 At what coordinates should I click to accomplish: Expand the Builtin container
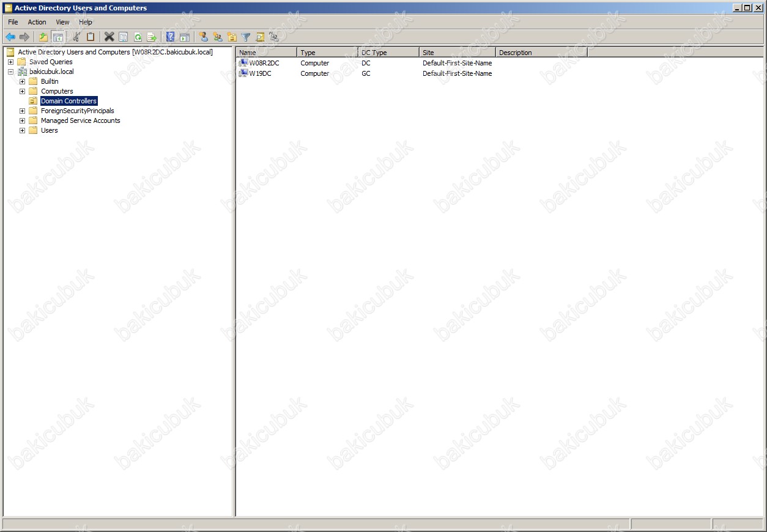pos(22,81)
